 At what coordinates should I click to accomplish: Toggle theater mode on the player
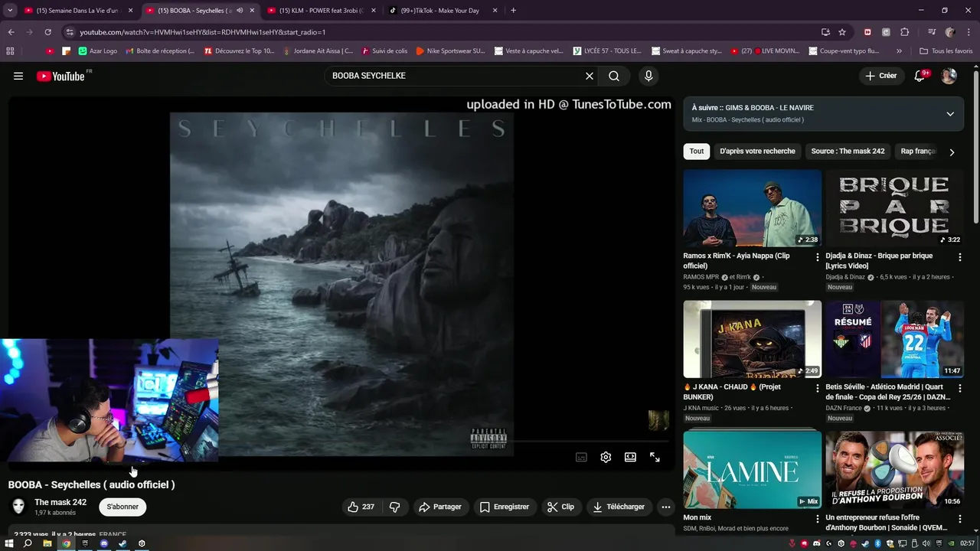point(630,457)
